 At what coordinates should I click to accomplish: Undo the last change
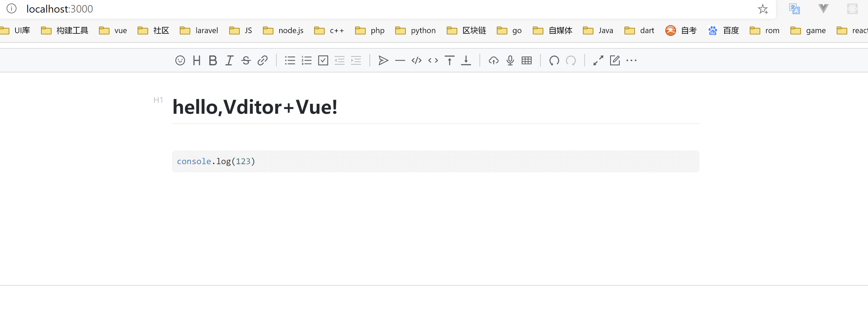[554, 61]
